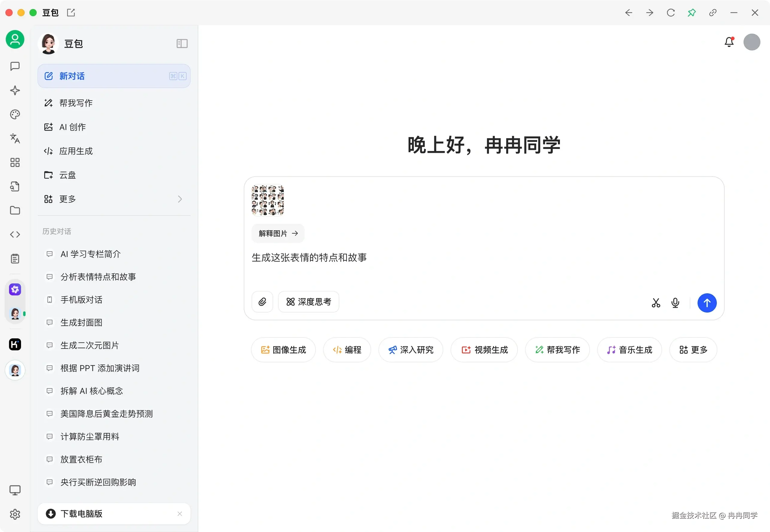Collapse the sidebar panel toggle
This screenshot has height=532, width=770.
tap(182, 43)
